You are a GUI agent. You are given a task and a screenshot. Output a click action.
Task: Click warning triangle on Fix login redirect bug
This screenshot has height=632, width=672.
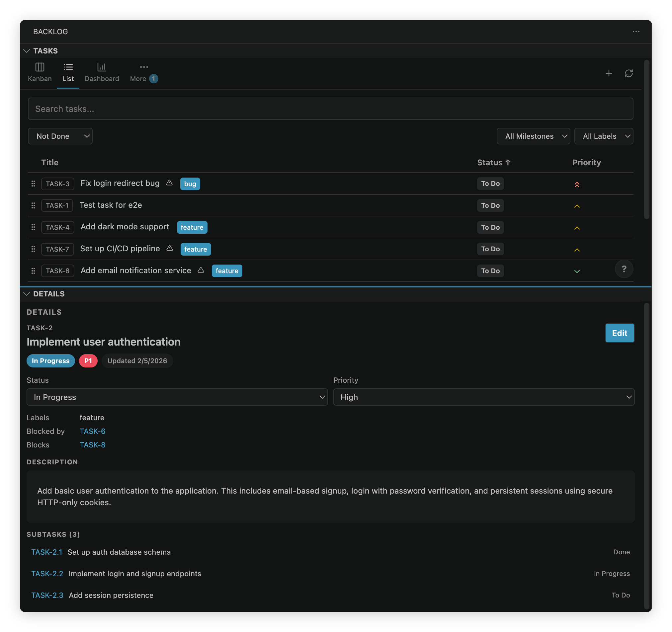point(169,183)
